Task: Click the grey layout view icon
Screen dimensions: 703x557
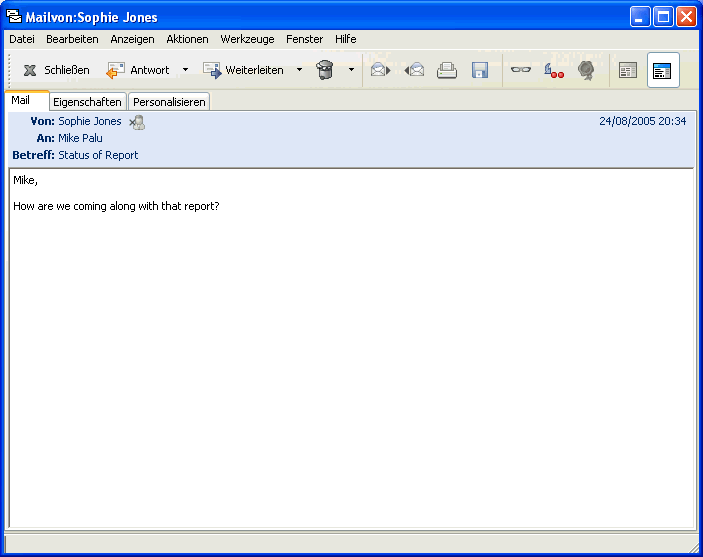Action: coord(628,70)
